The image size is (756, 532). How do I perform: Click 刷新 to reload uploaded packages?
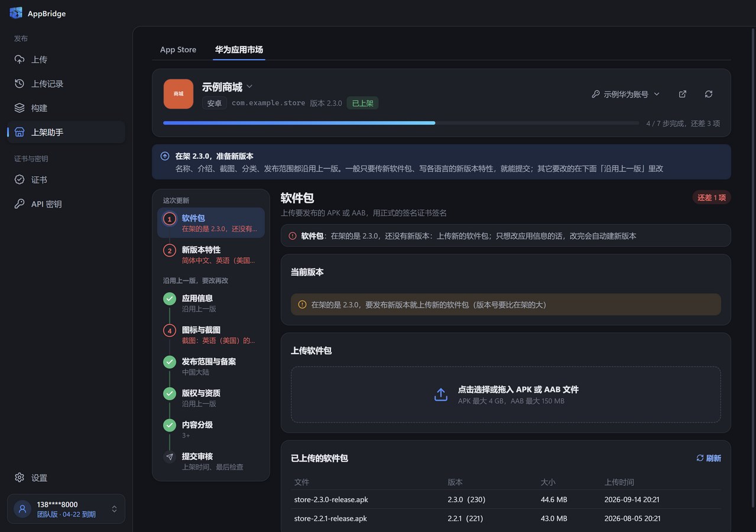pyautogui.click(x=709, y=458)
